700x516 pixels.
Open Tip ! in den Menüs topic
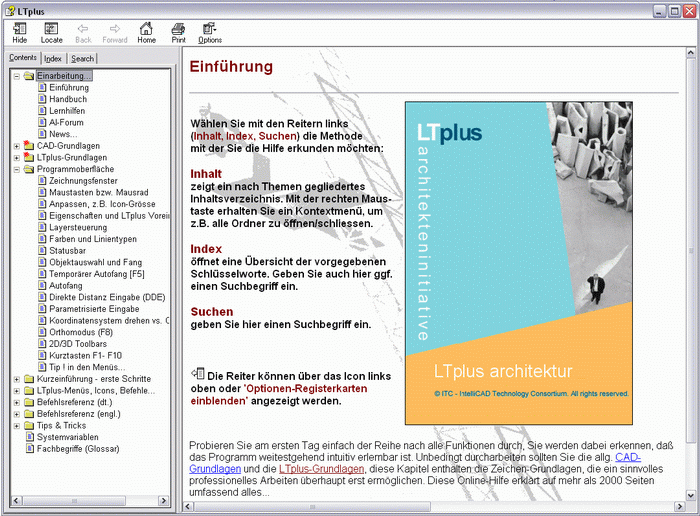[87, 367]
